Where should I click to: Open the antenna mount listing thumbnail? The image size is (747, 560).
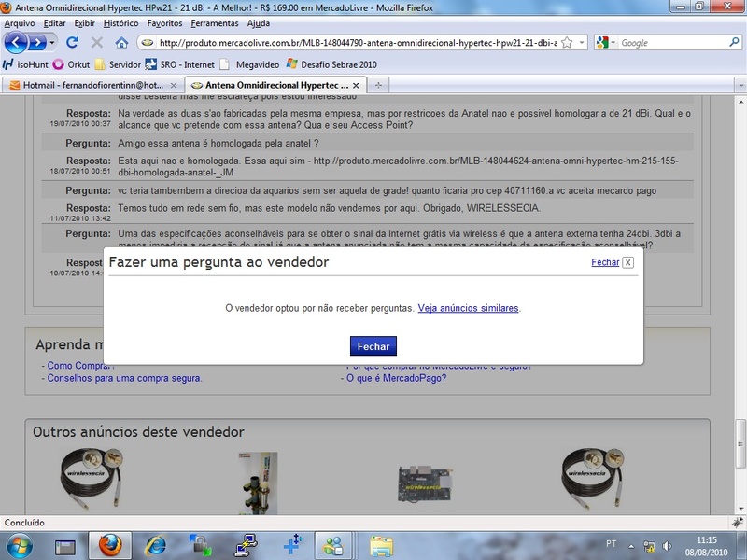tap(258, 483)
